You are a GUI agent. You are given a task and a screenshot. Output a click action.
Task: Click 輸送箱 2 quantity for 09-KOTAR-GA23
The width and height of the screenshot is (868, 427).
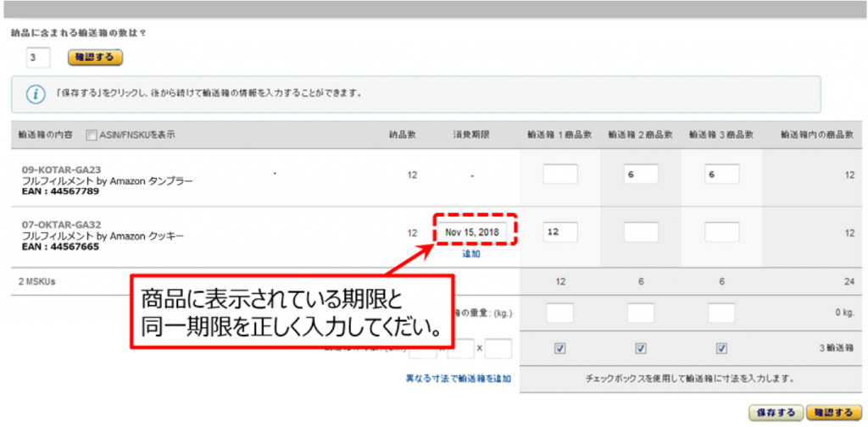[x=641, y=174]
